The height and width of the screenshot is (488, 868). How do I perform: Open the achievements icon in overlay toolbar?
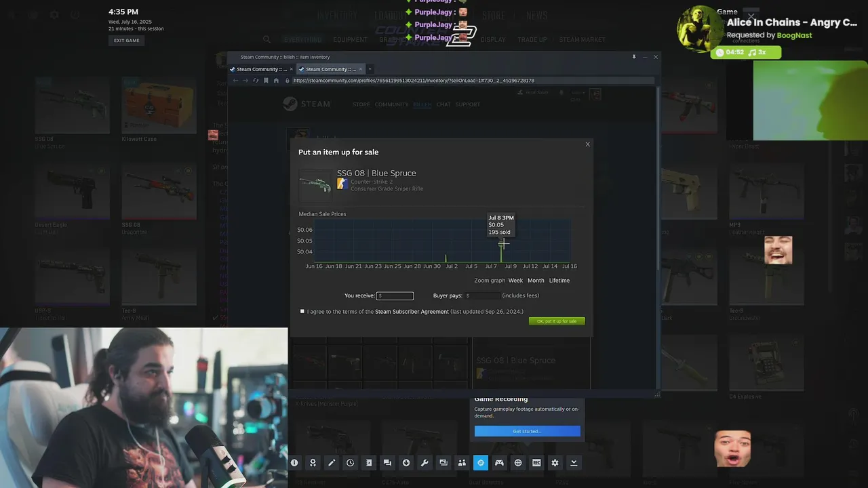tap(313, 463)
